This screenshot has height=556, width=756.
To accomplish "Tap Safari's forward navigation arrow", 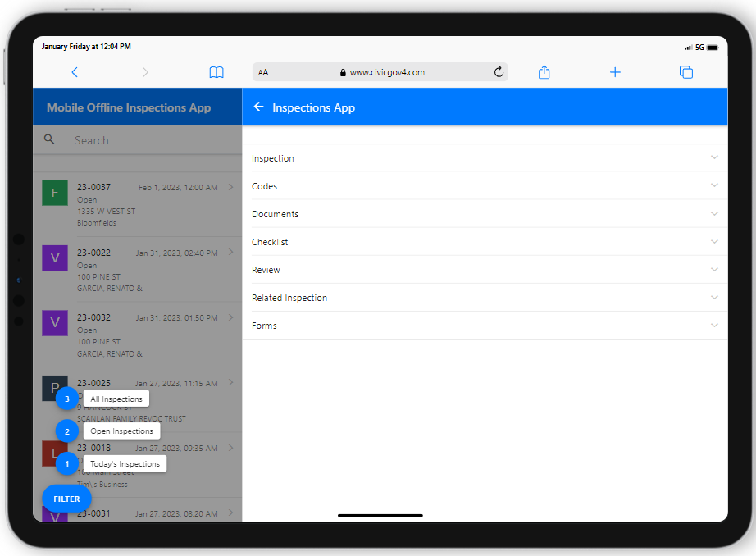I will click(144, 72).
